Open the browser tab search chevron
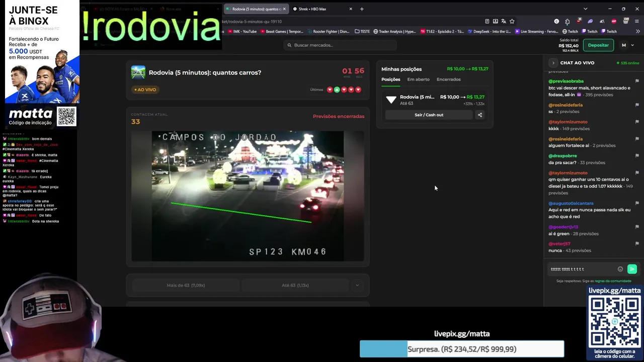Screen dimensions: 644x362 pyautogui.click(x=585, y=9)
